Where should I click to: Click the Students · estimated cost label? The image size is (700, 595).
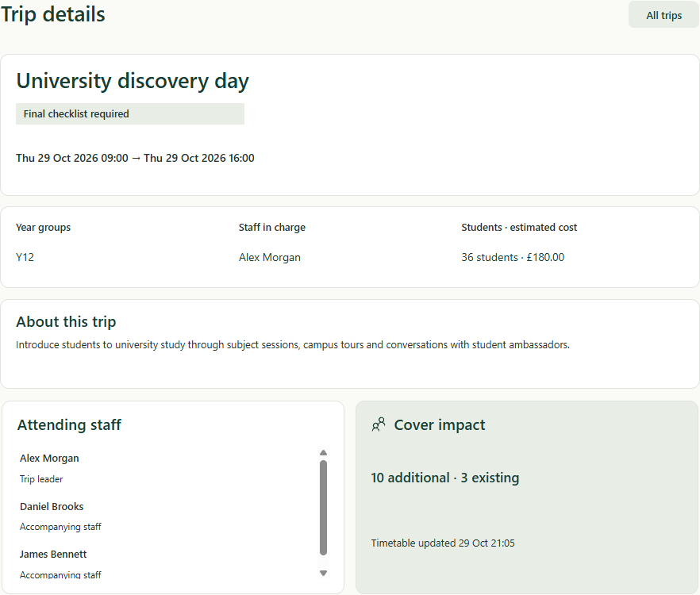pyautogui.click(x=519, y=228)
